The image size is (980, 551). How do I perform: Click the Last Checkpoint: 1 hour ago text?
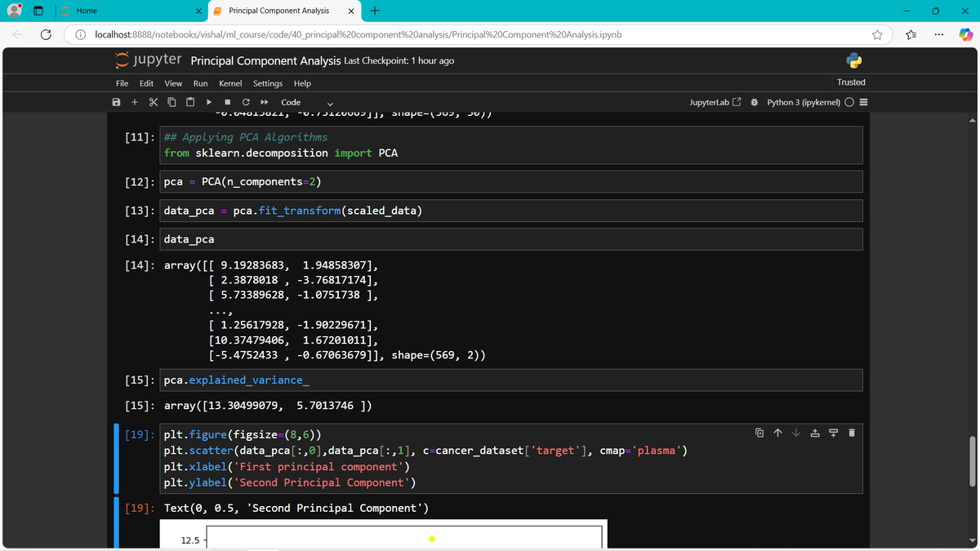pos(399,61)
